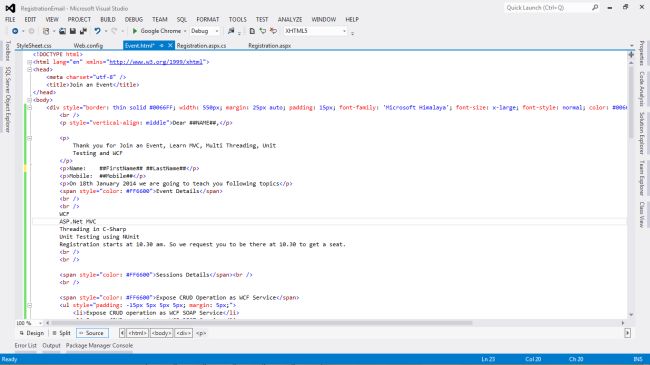Screen dimensions: 650x365
Task: Click the body tag breadcrumb button
Action: [161, 333]
